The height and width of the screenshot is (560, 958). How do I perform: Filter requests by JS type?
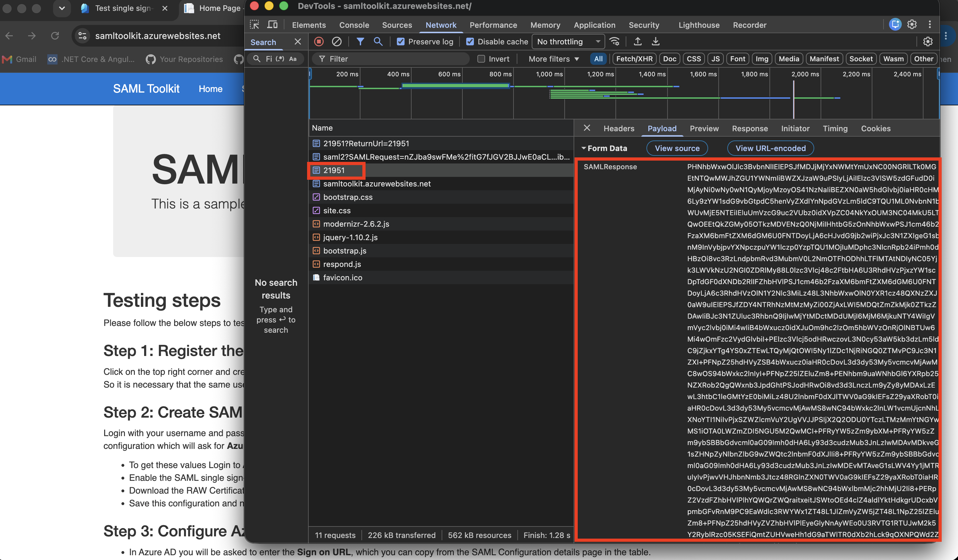(x=715, y=59)
